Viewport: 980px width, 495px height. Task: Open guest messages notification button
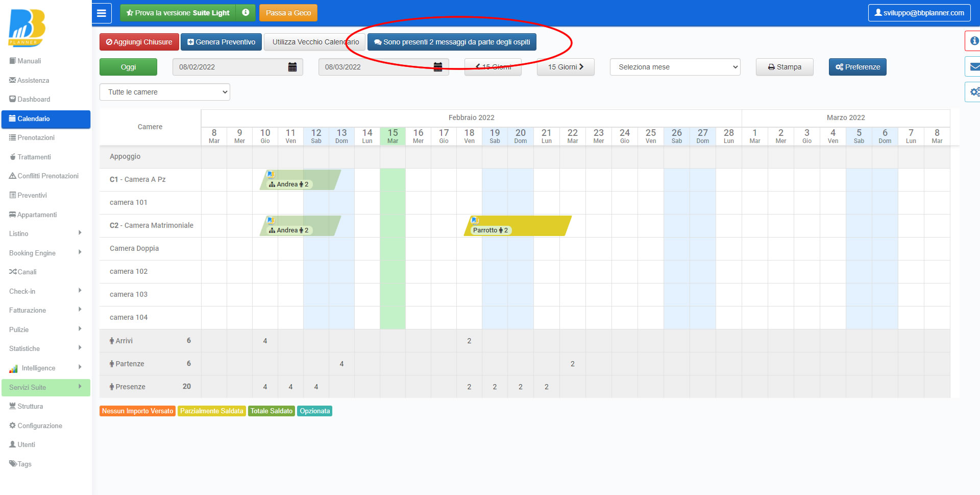(x=452, y=42)
